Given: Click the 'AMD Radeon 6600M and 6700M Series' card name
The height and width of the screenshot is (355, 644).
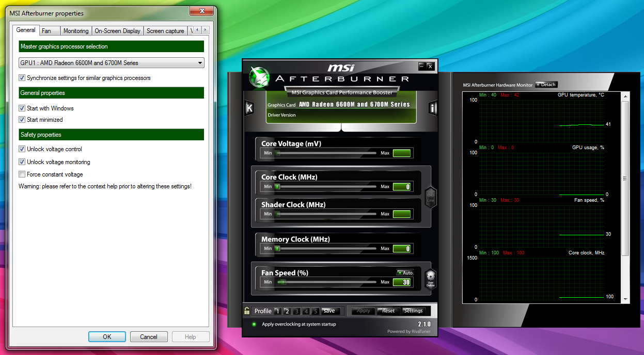Looking at the screenshot, I should [354, 104].
